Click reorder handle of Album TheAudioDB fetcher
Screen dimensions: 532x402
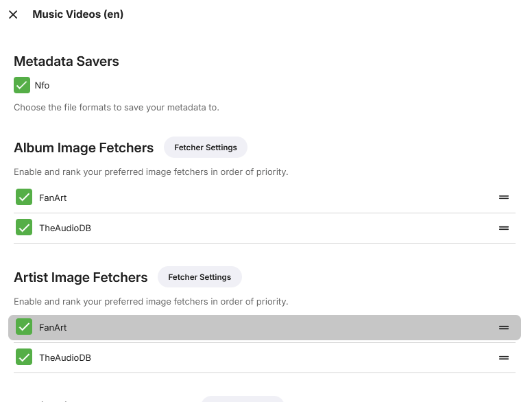504,228
